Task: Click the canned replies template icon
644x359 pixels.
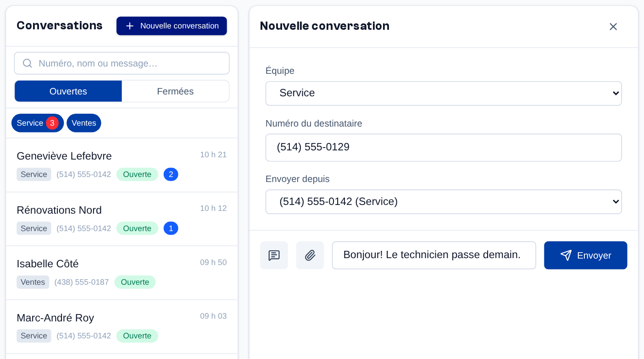Action: [274, 255]
